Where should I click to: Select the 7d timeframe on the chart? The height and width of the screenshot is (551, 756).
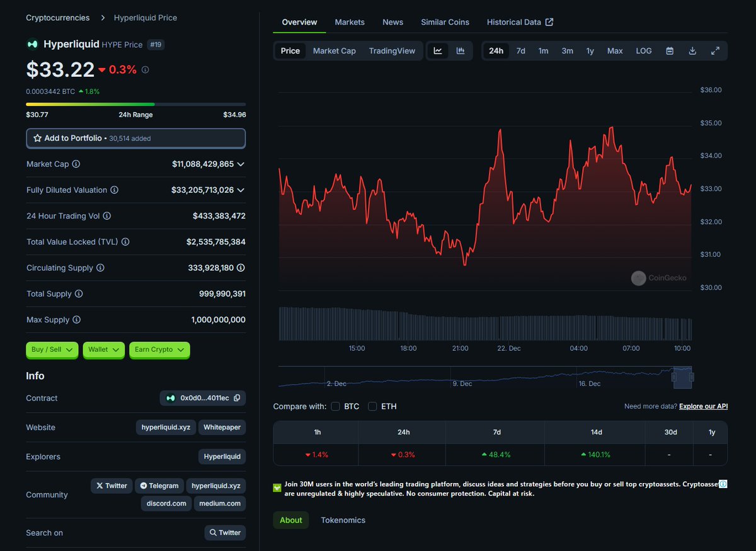click(x=520, y=50)
